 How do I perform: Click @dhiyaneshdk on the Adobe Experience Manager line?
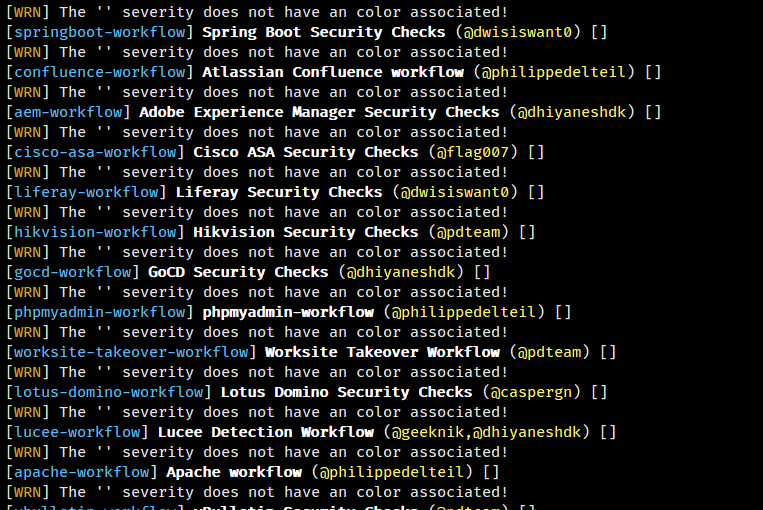572,112
